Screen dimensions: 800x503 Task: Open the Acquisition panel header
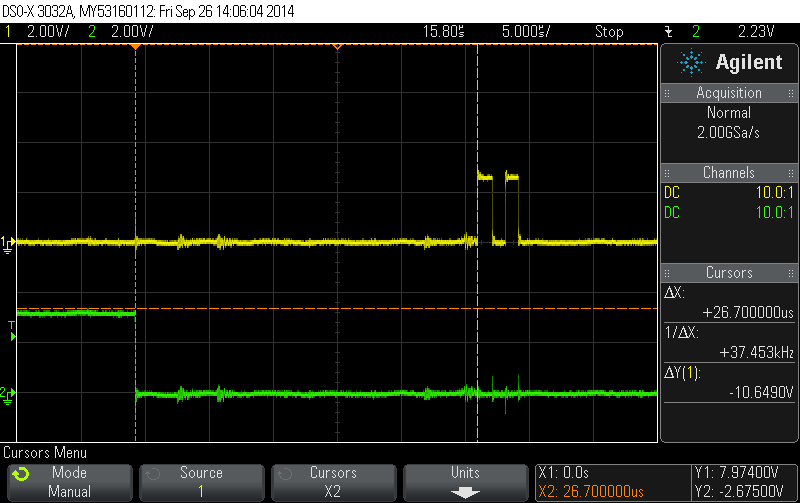click(x=729, y=93)
